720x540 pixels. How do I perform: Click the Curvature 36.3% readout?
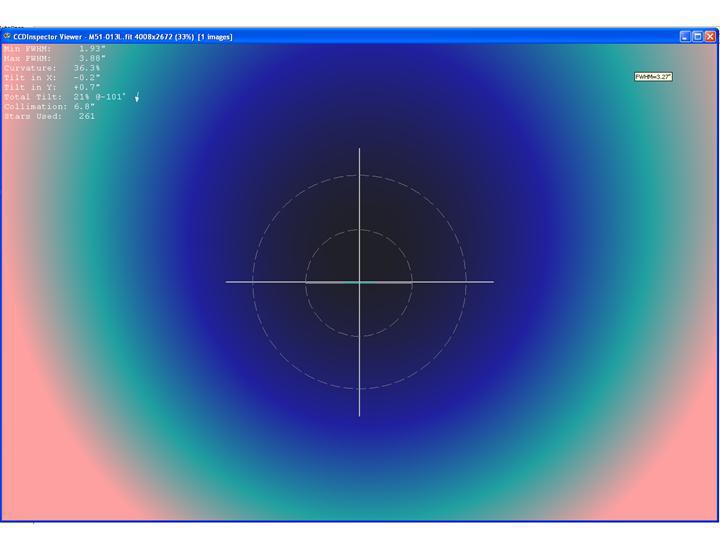(x=52, y=68)
